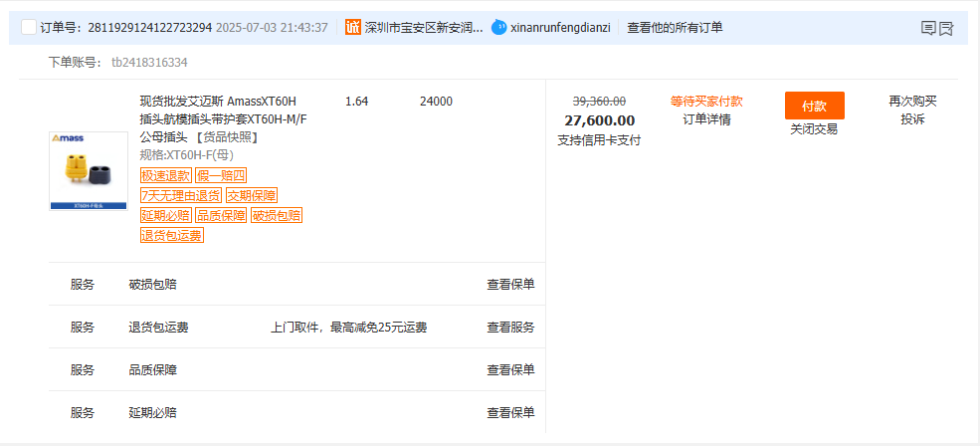Click the 7天无理由退货 tag
The image size is (980, 446).
(181, 196)
